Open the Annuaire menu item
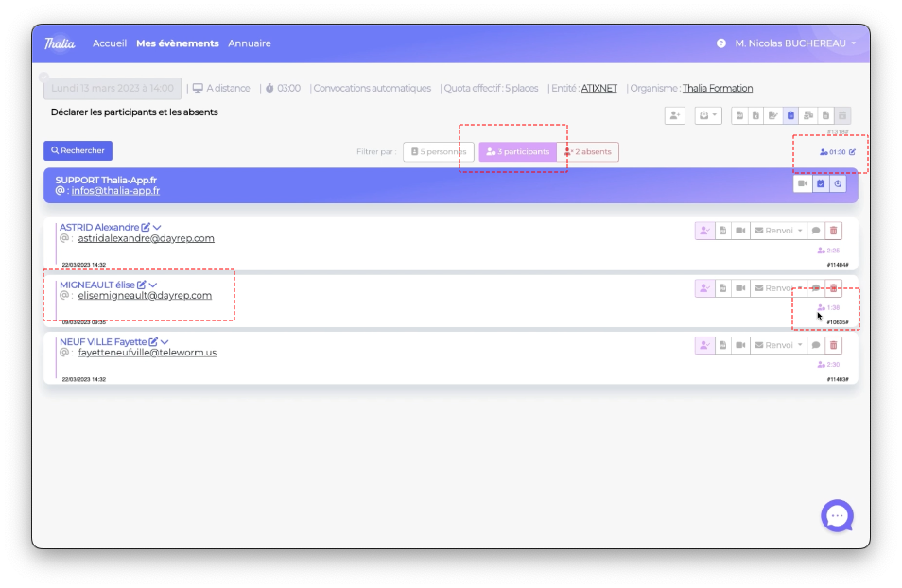902x588 pixels. [x=250, y=43]
